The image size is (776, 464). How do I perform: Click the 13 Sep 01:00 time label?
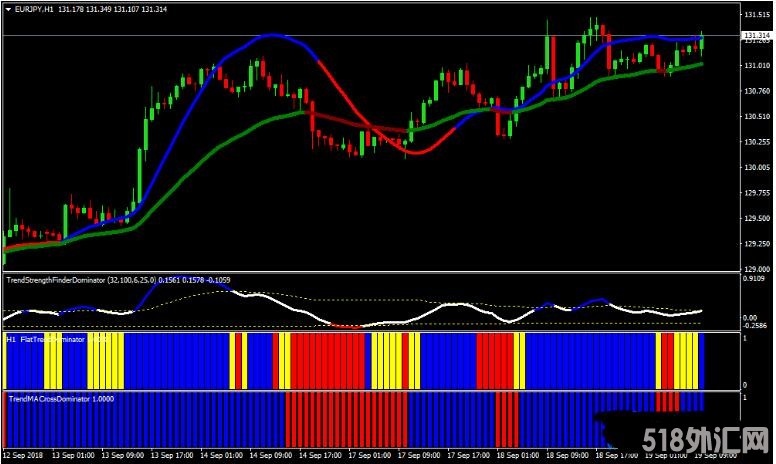(x=73, y=455)
